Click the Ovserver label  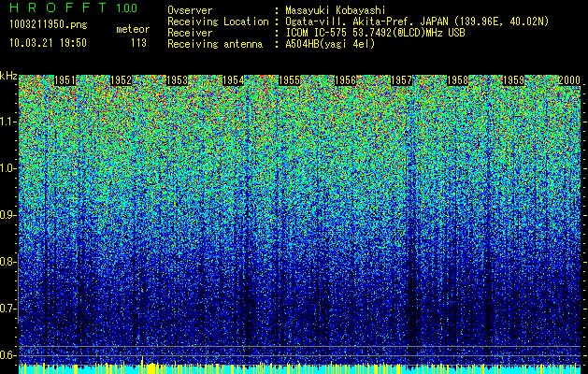tap(190, 10)
